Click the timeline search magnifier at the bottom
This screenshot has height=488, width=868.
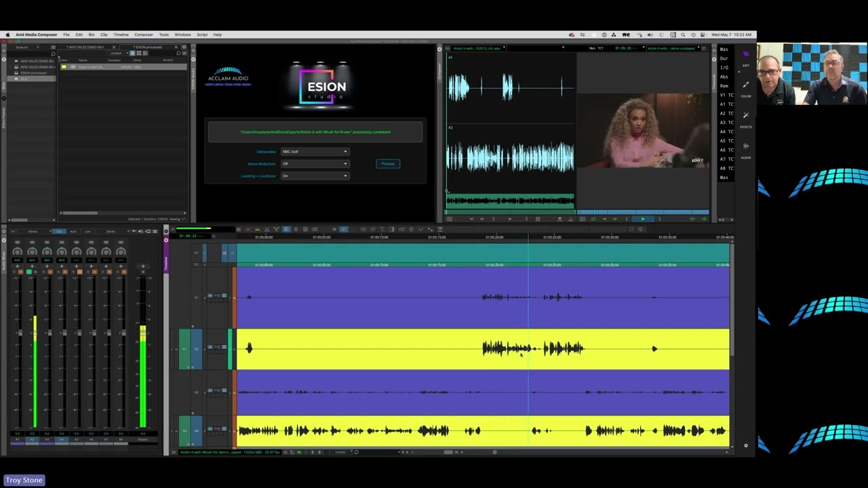pyautogui.click(x=356, y=452)
